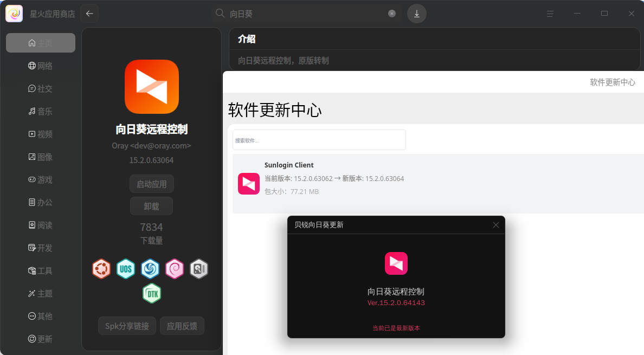
Task: Click the Sunlogin Client icon in update list
Action: [x=248, y=183]
